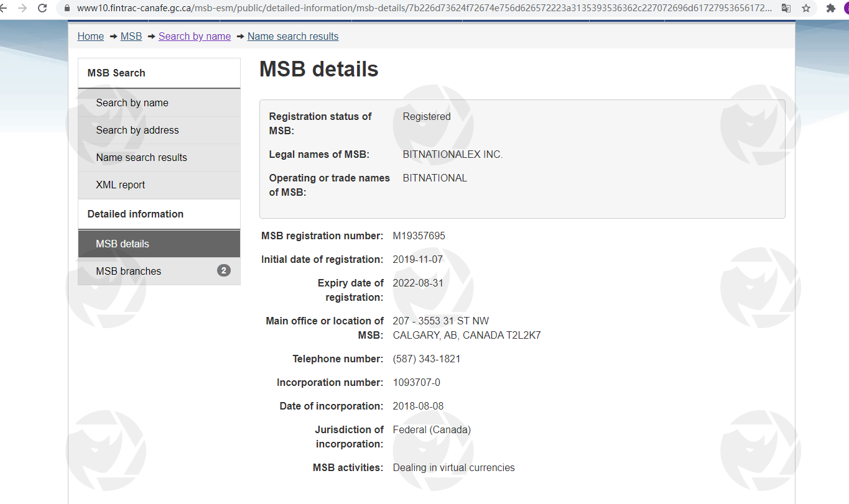849x504 pixels.
Task: Open the MSB breadcrumb link
Action: point(131,36)
